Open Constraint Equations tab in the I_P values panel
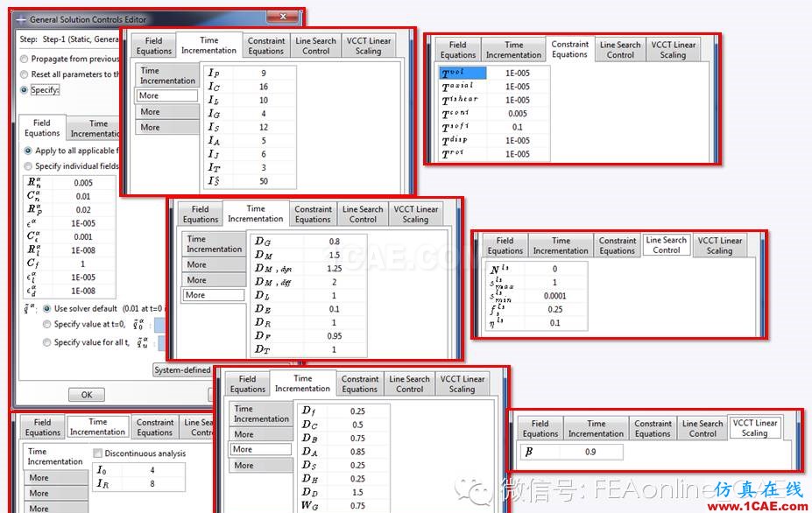 265,46
